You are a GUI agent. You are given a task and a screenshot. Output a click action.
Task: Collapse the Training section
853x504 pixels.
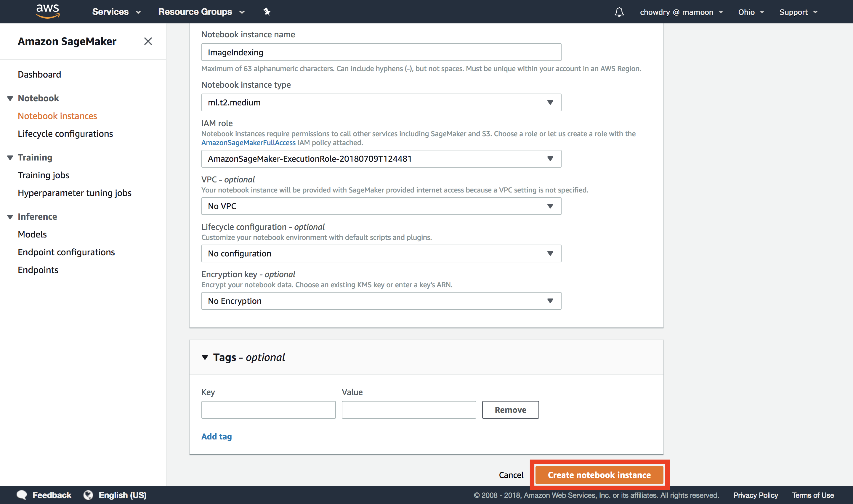pyautogui.click(x=10, y=158)
